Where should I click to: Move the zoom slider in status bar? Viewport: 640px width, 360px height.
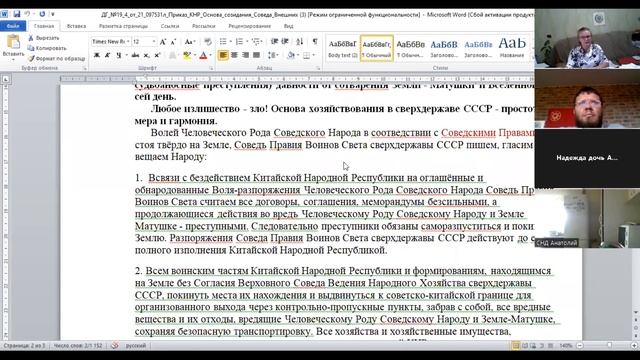pos(609,346)
